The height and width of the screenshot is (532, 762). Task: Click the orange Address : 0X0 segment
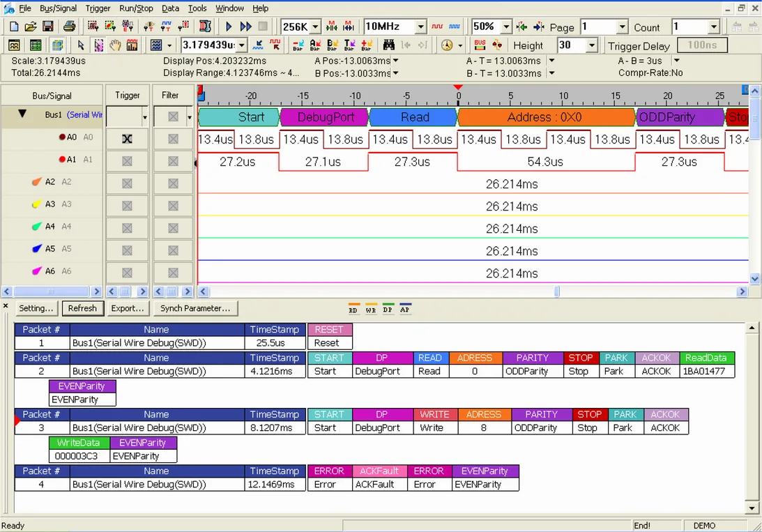click(x=547, y=117)
